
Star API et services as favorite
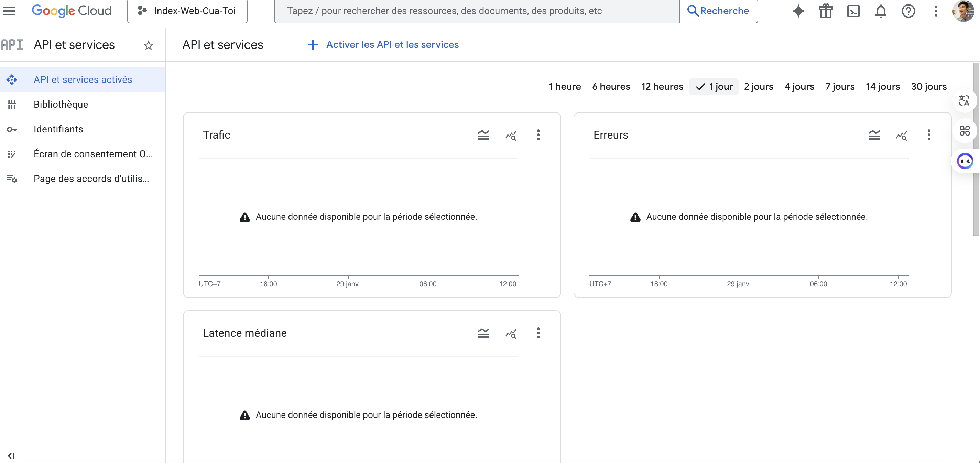[148, 45]
